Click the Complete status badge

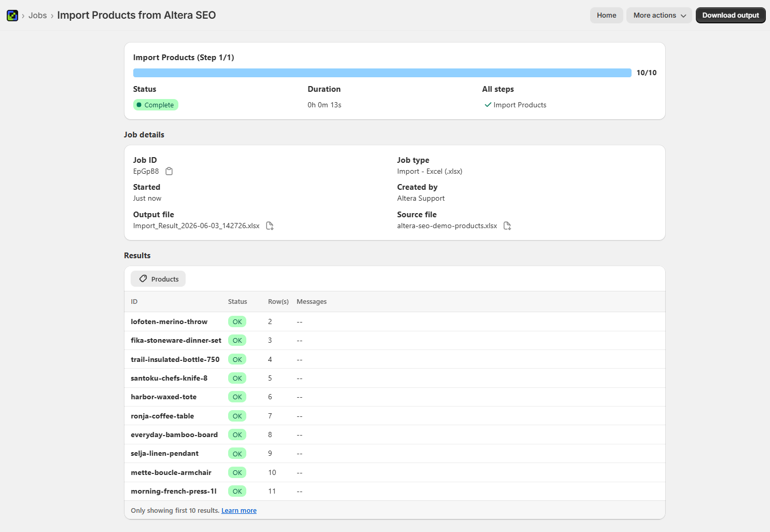[156, 105]
